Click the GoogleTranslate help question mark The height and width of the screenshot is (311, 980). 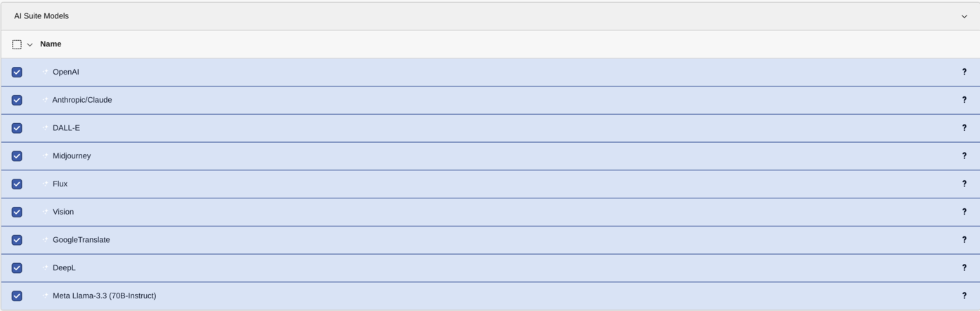[964, 240]
